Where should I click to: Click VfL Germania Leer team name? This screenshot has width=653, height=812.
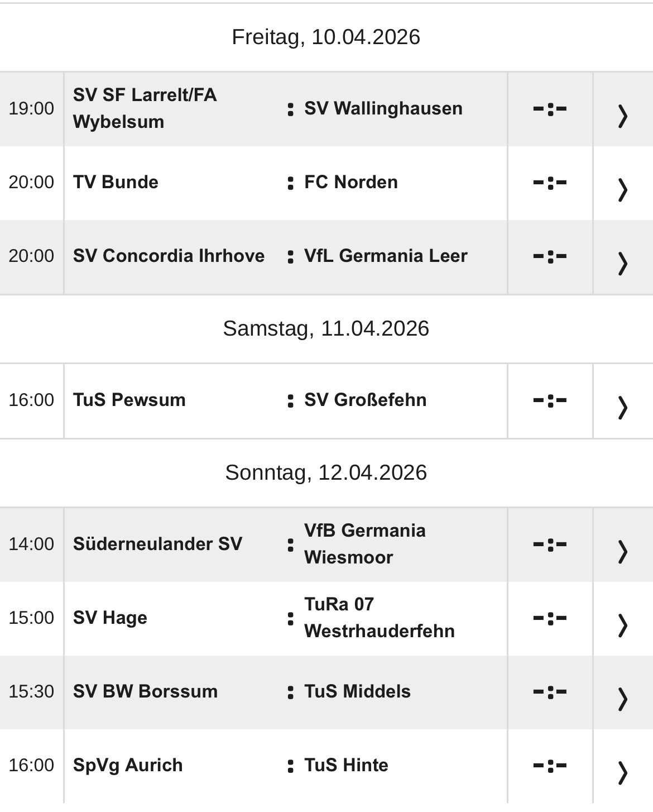point(386,256)
